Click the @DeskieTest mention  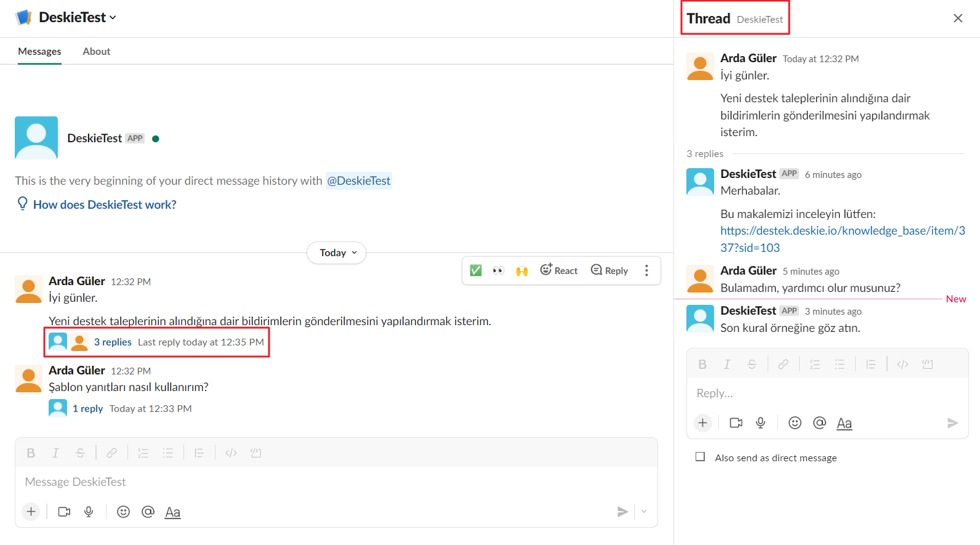pos(359,180)
